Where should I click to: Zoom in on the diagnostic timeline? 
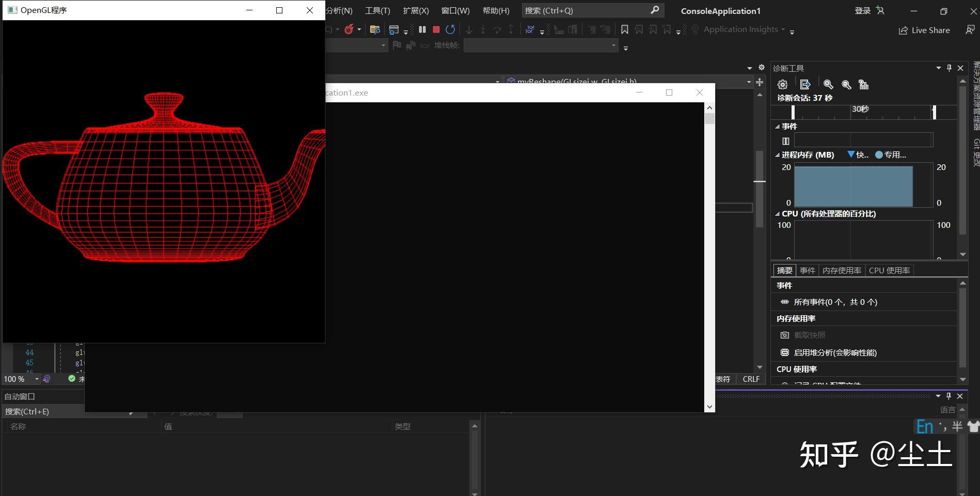828,84
